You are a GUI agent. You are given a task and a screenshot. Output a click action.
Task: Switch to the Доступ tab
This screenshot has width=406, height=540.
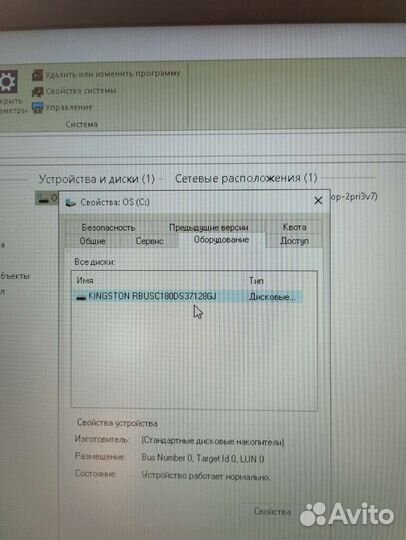click(294, 241)
